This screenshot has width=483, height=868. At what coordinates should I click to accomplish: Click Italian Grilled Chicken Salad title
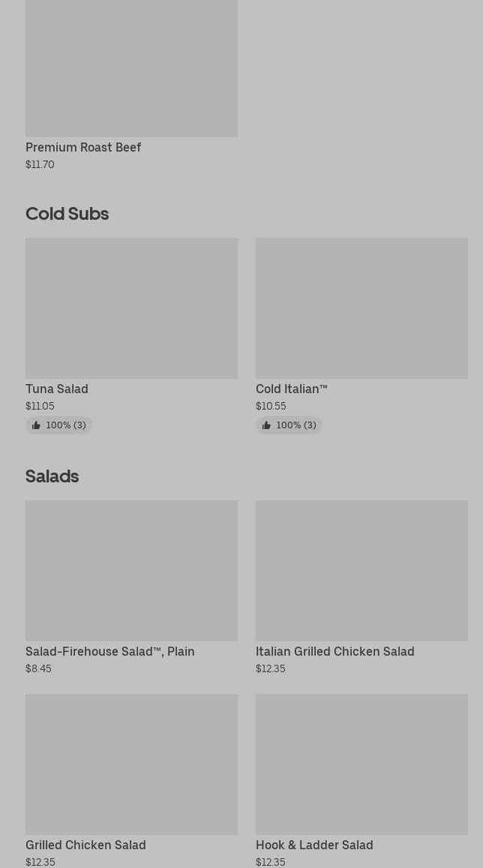pyautogui.click(x=335, y=651)
